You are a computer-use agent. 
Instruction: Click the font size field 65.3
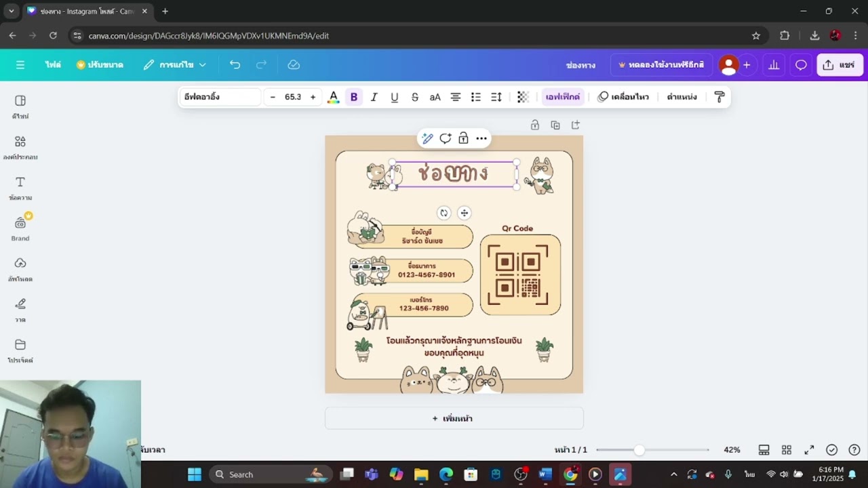pyautogui.click(x=293, y=97)
